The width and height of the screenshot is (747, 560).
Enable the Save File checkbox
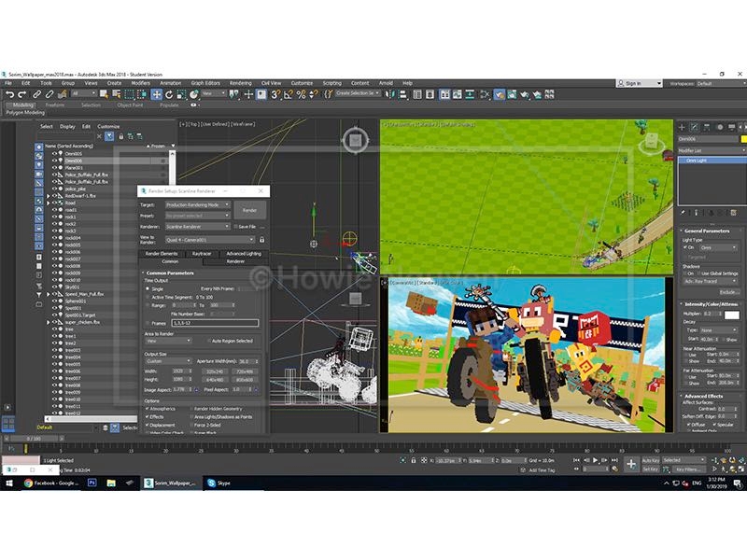point(234,226)
